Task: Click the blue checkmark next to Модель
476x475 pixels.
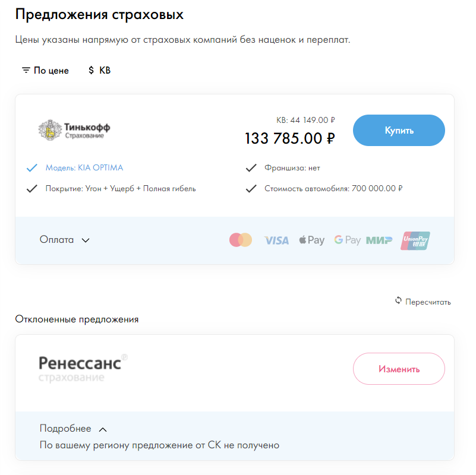Action: coord(32,168)
